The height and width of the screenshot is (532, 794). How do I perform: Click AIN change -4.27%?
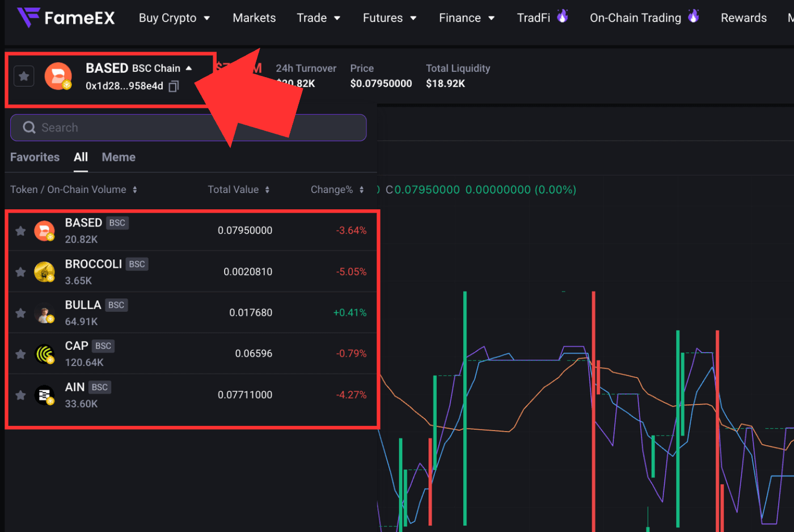351,395
